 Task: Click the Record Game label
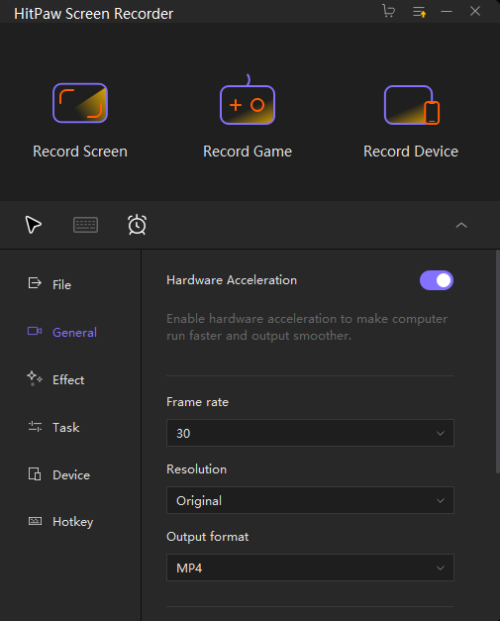pyautogui.click(x=248, y=152)
